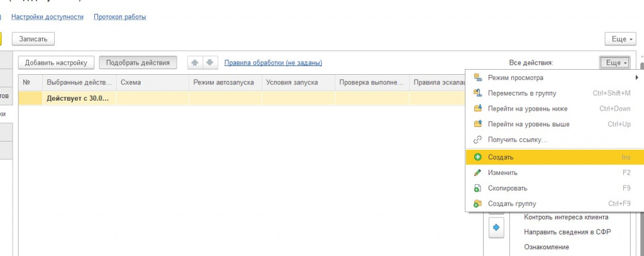The height and width of the screenshot is (256, 644).
Task: Click the № column header
Action: coord(30,82)
